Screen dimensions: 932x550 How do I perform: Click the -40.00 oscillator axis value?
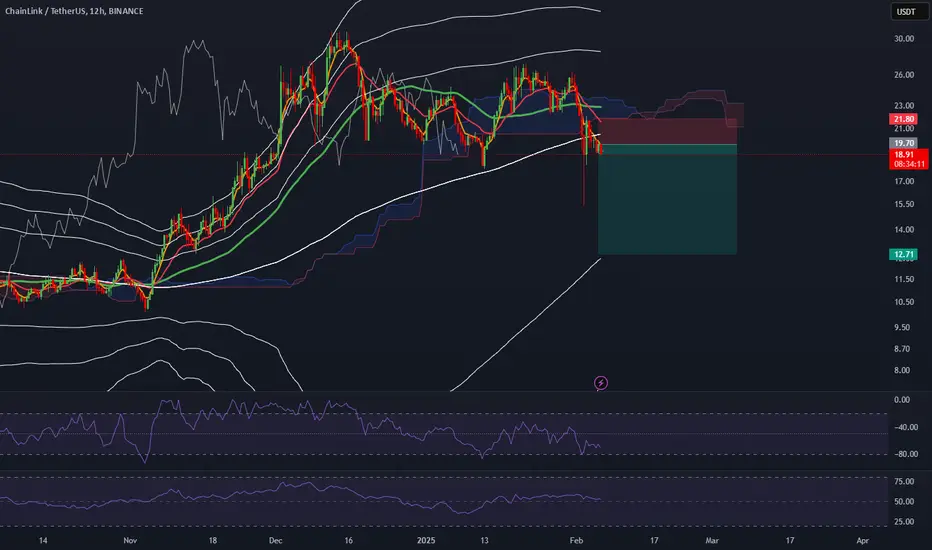tap(905, 427)
